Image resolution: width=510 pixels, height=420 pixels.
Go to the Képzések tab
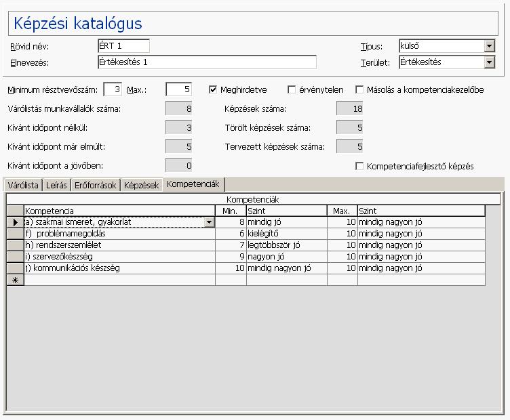(142, 185)
